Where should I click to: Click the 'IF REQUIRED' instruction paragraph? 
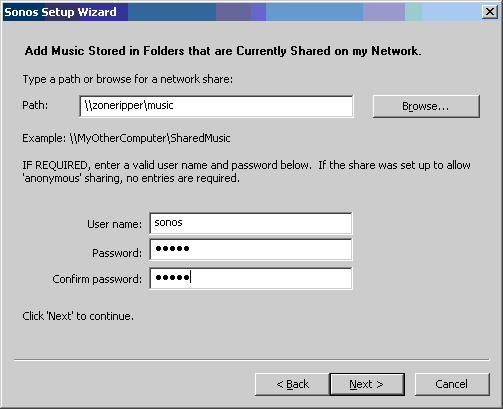[246, 172]
